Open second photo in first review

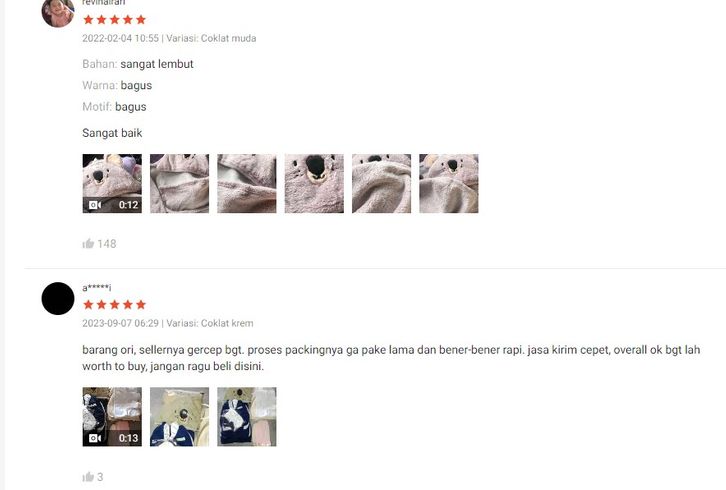point(180,183)
